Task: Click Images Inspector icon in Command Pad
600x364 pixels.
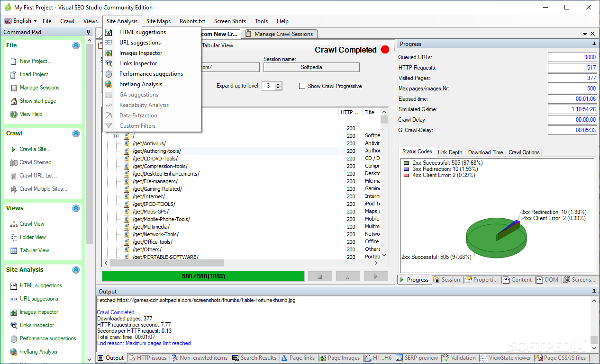Action: pyautogui.click(x=14, y=312)
